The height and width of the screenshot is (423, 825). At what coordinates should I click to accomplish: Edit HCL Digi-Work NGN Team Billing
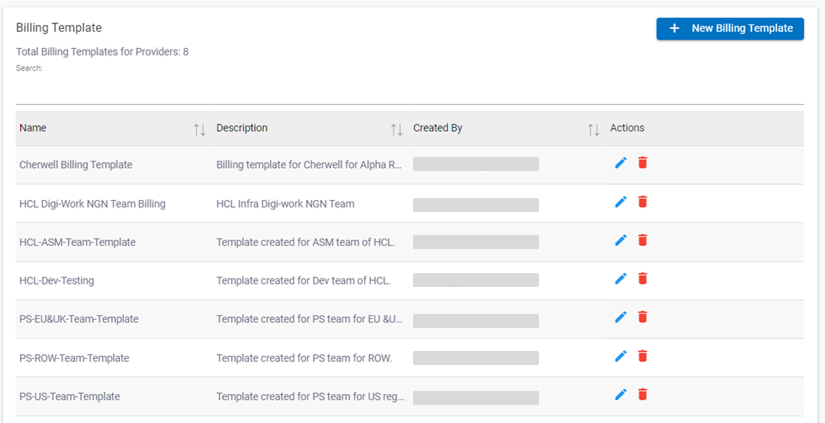click(x=620, y=202)
